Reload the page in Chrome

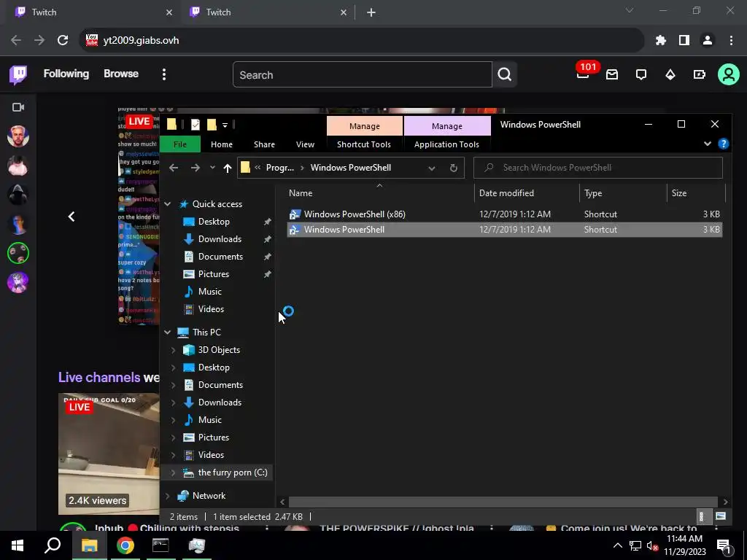[x=63, y=41]
